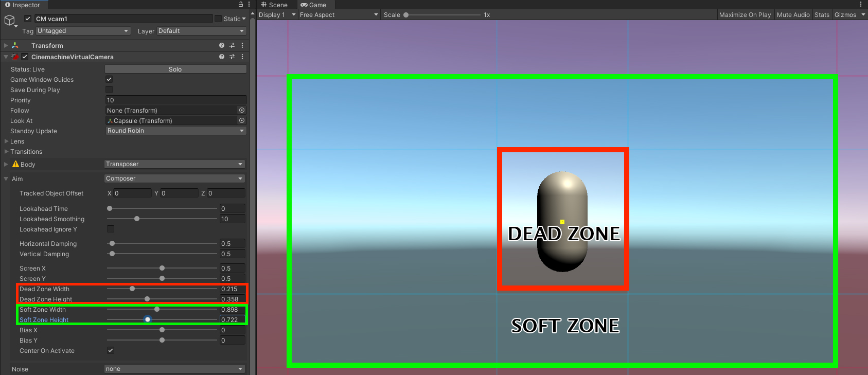This screenshot has width=868, height=375.
Task: Click the object picker for Look At field
Action: pyautogui.click(x=242, y=120)
